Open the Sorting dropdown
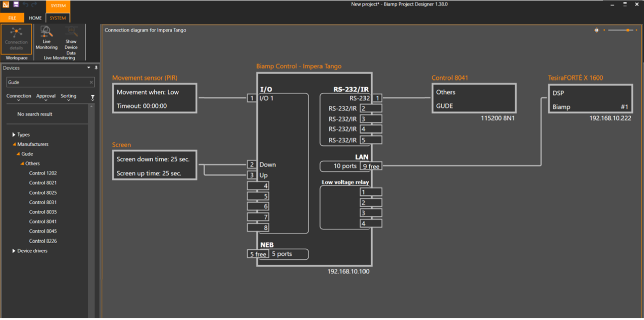This screenshot has height=320, width=644. pyautogui.click(x=69, y=97)
